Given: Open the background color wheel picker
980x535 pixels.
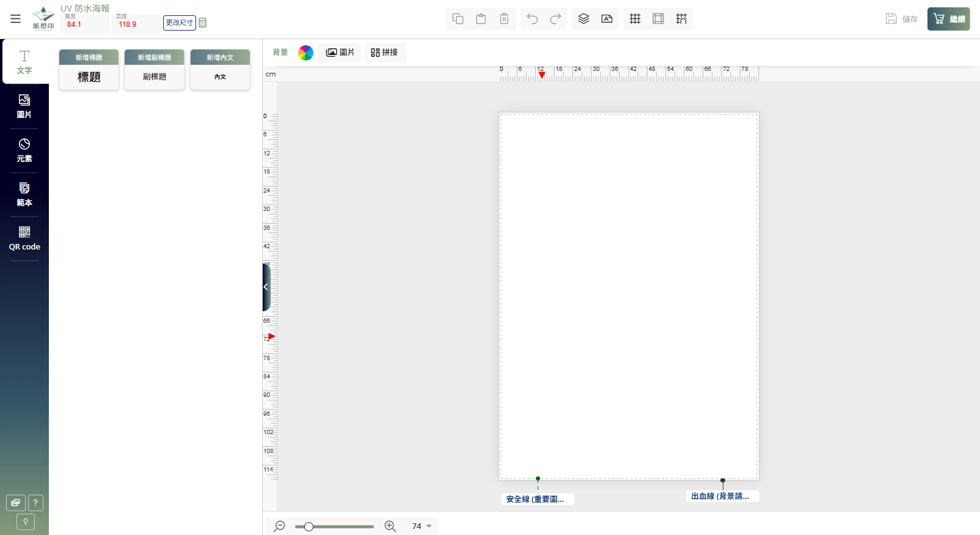Looking at the screenshot, I should 305,53.
